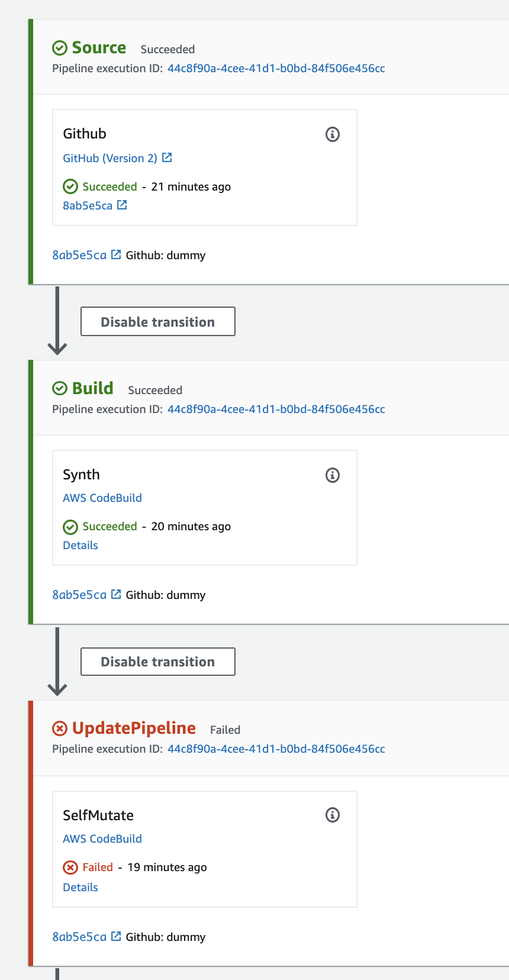Disable transition between Build and UpdatePipeline

[x=157, y=662]
